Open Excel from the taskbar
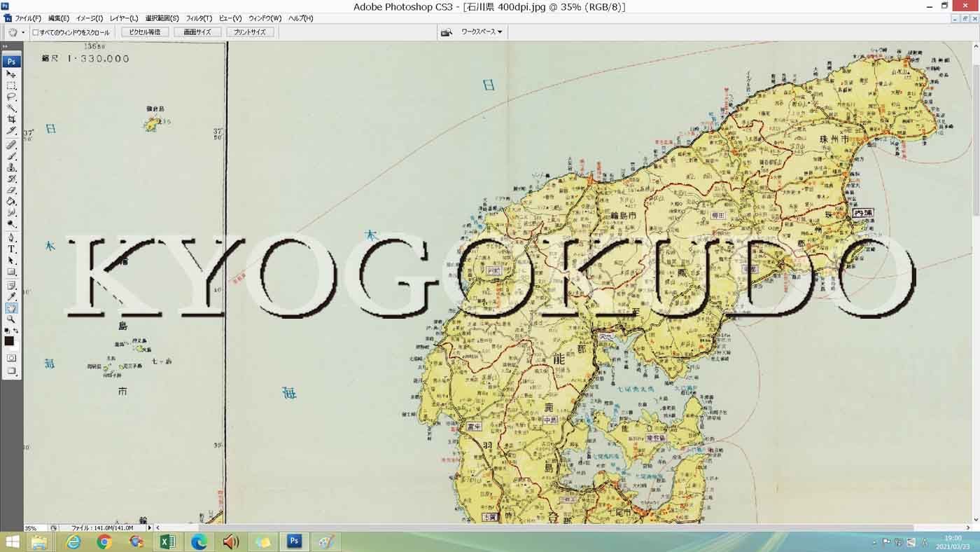980x552 pixels. (167, 541)
